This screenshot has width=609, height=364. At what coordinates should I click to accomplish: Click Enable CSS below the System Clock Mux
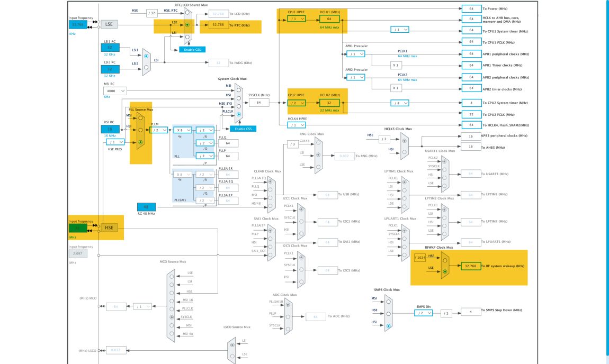[x=244, y=128]
